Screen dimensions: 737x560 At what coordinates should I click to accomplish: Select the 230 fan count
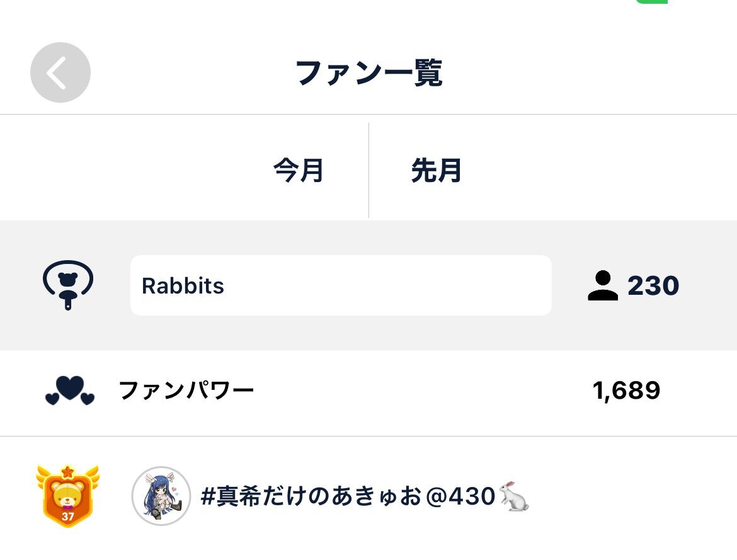point(653,285)
